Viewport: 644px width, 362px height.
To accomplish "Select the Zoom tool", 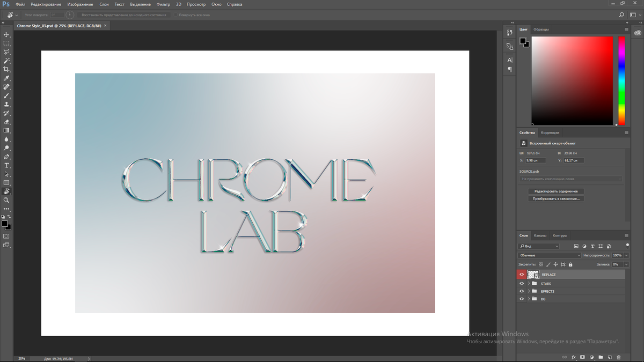I will (6, 200).
